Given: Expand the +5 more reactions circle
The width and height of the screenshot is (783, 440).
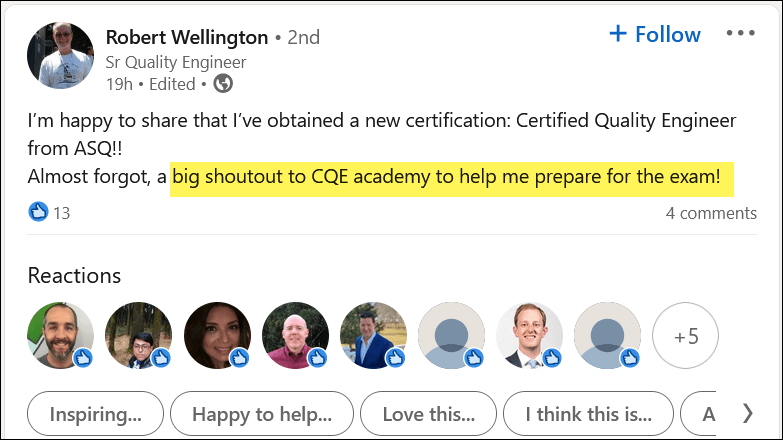Looking at the screenshot, I should pyautogui.click(x=685, y=336).
